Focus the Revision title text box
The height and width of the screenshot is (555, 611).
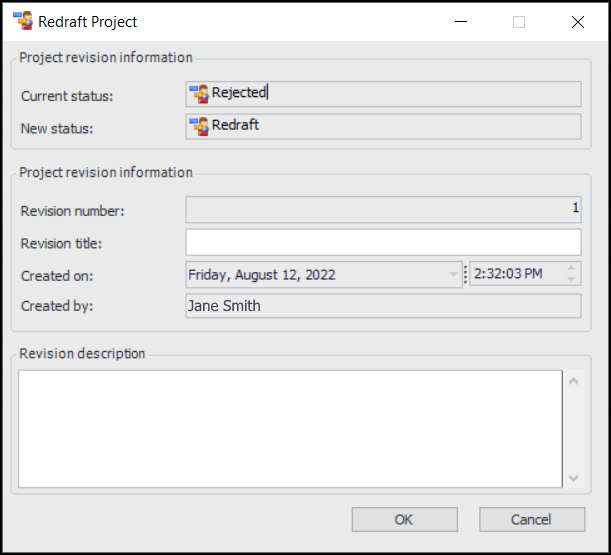(383, 242)
